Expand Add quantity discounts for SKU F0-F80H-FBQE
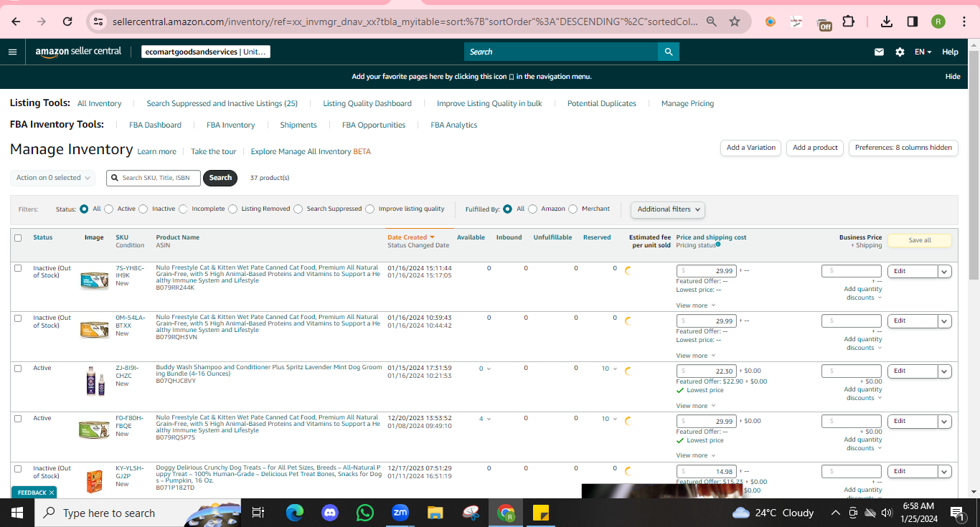980x527 pixels. [x=863, y=444]
